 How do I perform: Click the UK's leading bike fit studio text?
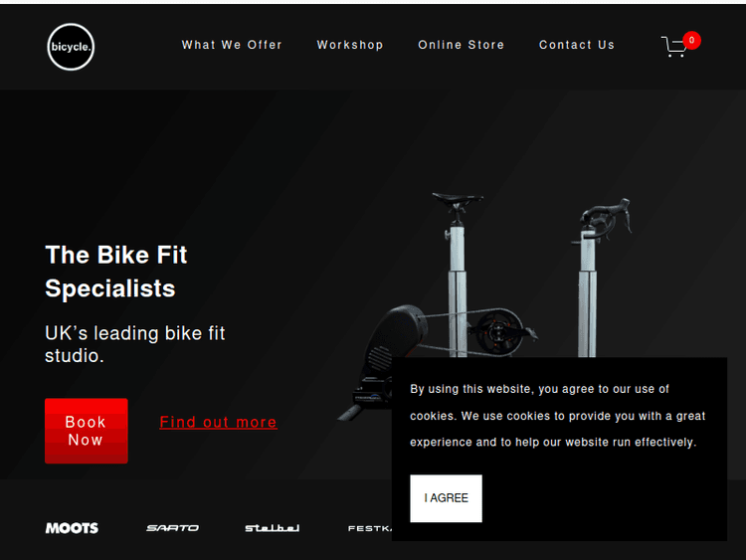tap(134, 344)
